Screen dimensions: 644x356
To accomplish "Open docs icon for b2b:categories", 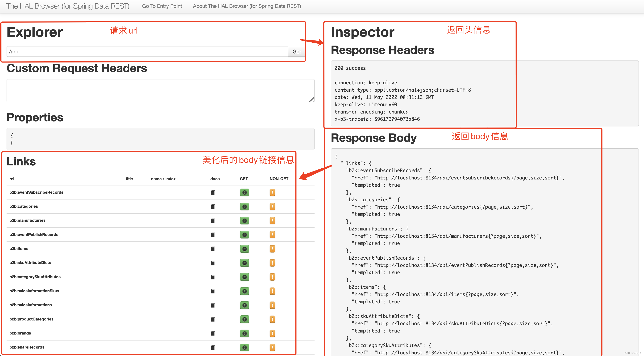I will pos(213,206).
